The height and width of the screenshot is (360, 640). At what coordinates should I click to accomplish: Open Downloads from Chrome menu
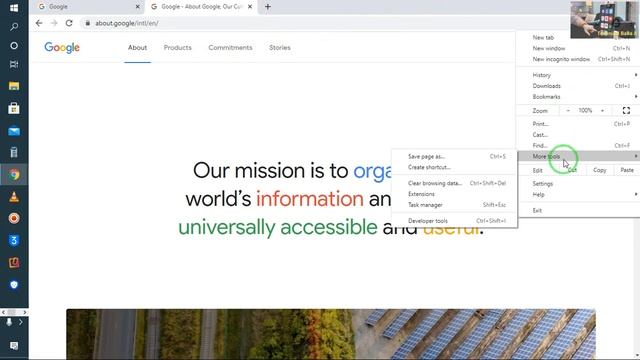578,86
